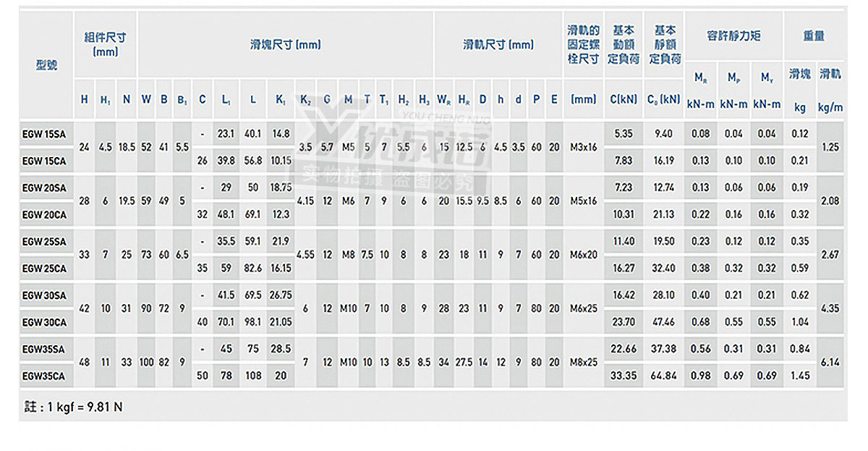The image size is (868, 451).
Task: Click static load value 64.84
Action: [x=664, y=376]
